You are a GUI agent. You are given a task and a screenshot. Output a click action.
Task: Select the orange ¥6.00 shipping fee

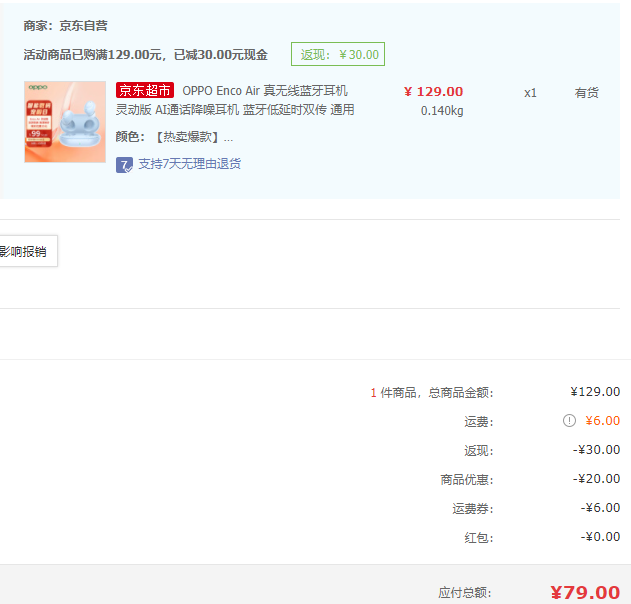(x=602, y=421)
